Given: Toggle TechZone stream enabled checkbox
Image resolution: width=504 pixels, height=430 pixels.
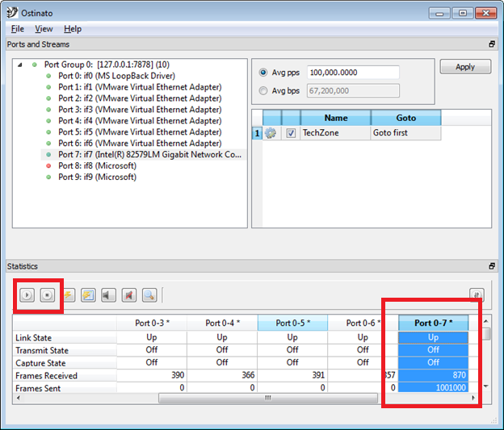Looking at the screenshot, I should 291,132.
